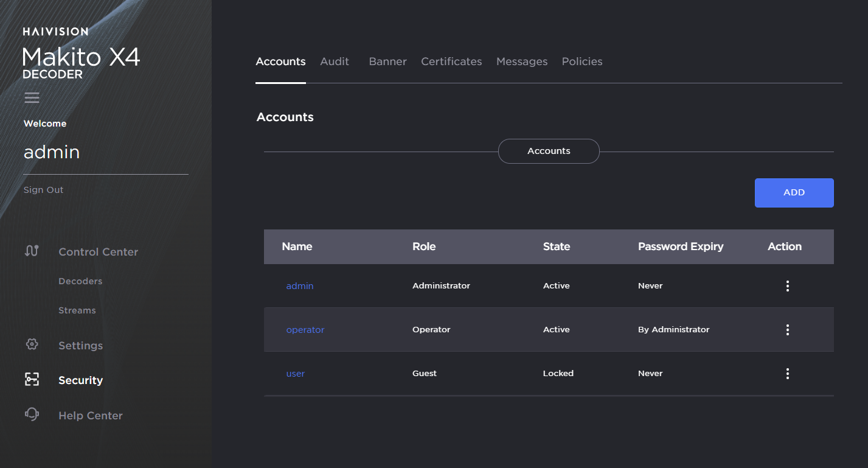
Task: Open the Policies tab
Action: (x=582, y=61)
